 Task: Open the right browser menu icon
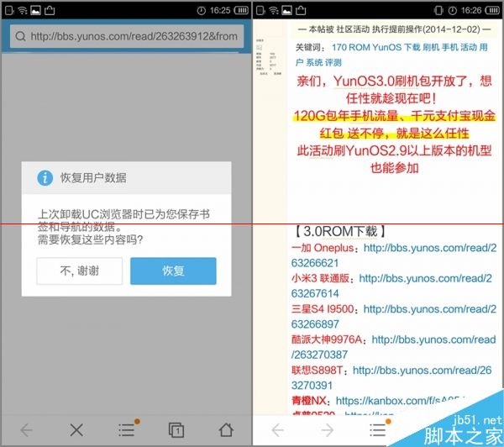378,429
